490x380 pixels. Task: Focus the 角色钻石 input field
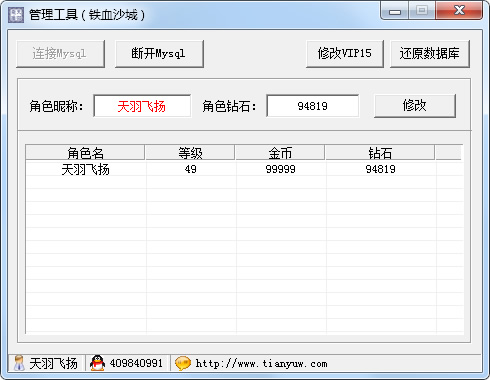(313, 106)
